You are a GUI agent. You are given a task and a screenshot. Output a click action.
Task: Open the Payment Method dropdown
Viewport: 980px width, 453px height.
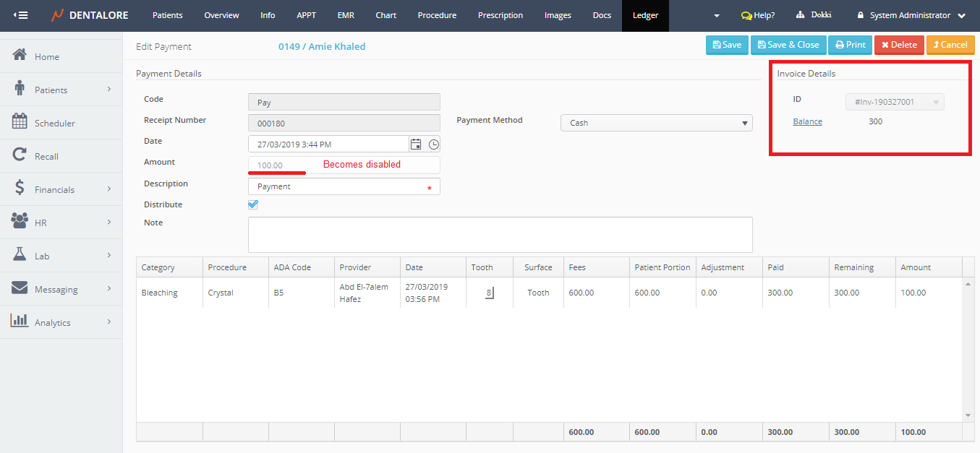(x=656, y=123)
